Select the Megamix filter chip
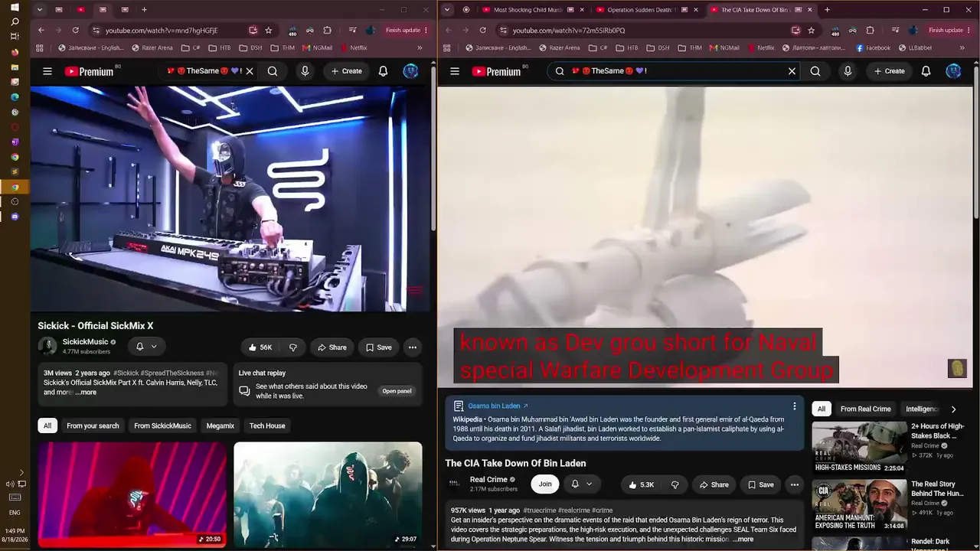Viewport: 980px width, 551px height. (220, 425)
